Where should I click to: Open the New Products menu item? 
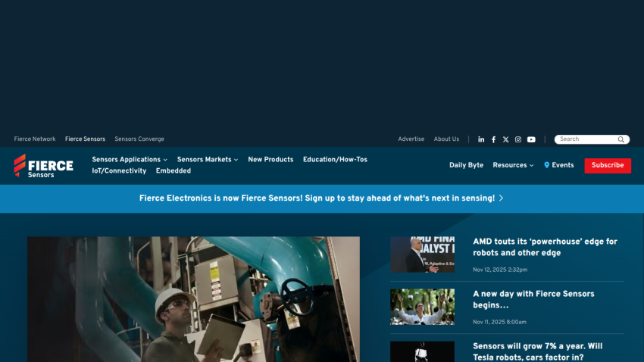[x=270, y=160]
